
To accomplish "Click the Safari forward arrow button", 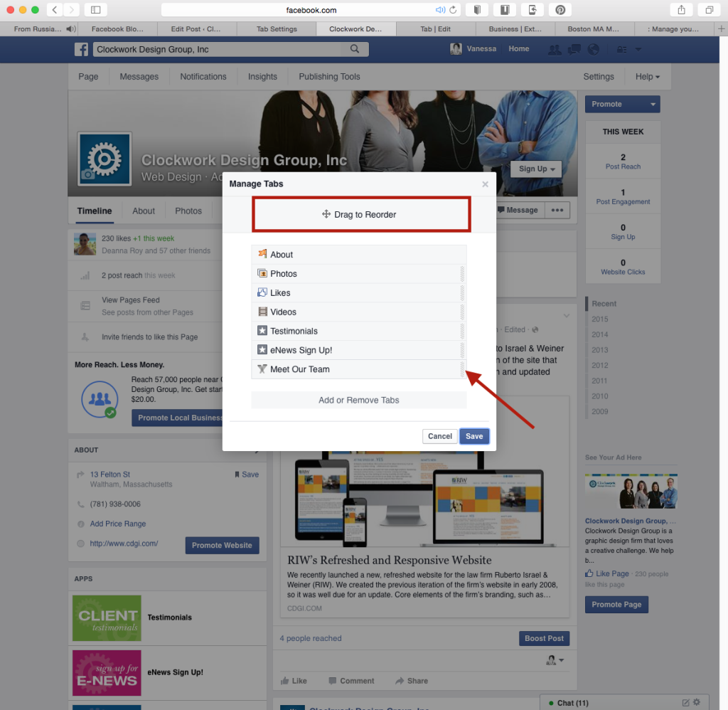I will (x=71, y=10).
